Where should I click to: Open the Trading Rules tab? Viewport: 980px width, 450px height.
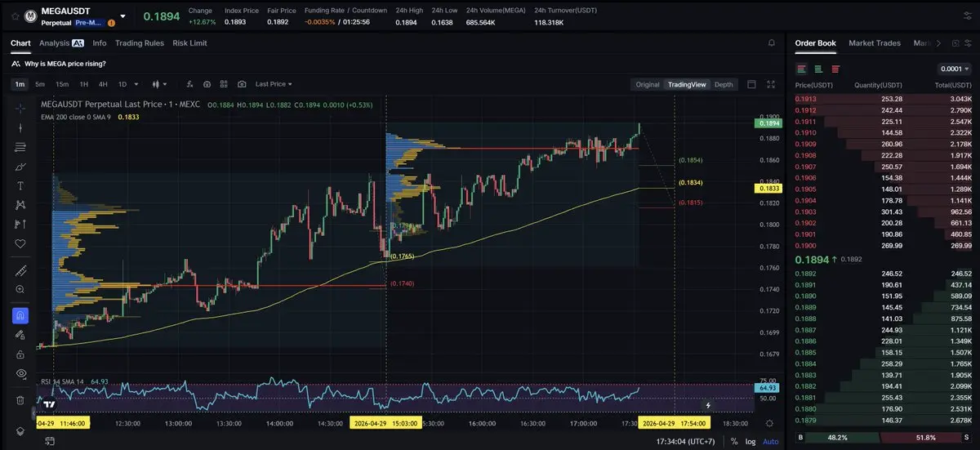pyautogui.click(x=140, y=43)
